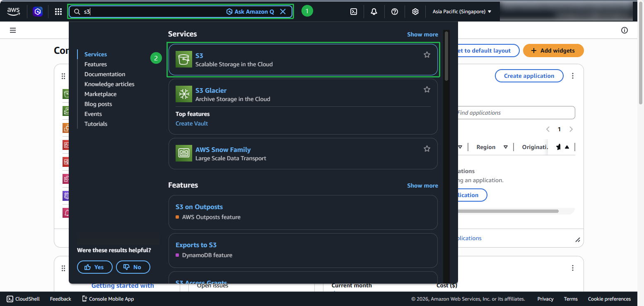Image resolution: width=644 pixels, height=306 pixels.
Task: Click the Feedback footer link
Action: tap(60, 299)
